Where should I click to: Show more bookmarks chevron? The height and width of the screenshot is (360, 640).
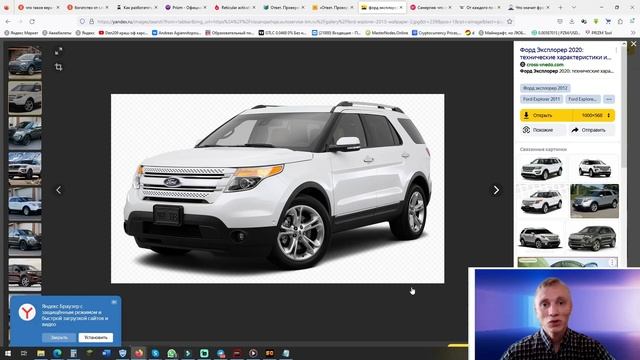coord(632,33)
